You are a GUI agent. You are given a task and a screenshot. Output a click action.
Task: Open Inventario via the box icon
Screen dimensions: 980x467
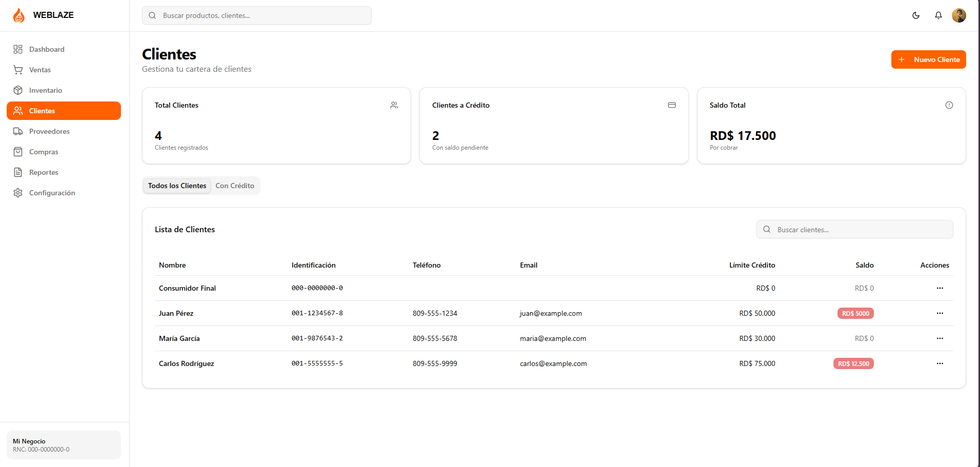[x=18, y=90]
